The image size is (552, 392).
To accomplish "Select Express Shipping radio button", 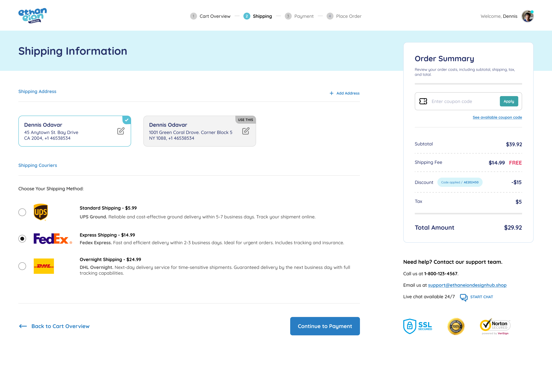I will (22, 239).
